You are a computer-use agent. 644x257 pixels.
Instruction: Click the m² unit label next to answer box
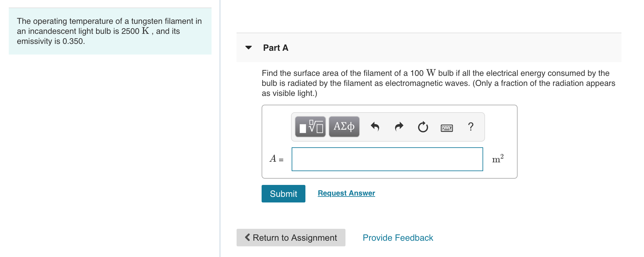point(498,159)
